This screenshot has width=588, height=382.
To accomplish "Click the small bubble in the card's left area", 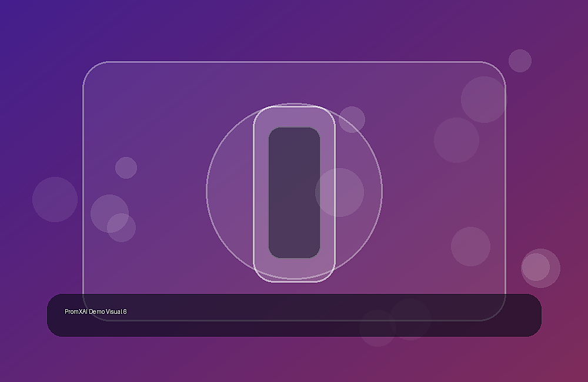I will [x=126, y=167].
